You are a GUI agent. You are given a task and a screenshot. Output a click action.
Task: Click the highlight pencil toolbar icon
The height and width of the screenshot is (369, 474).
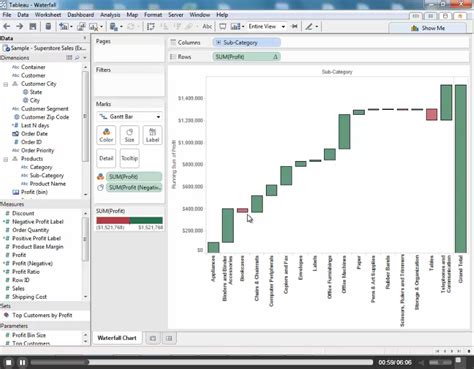[309, 26]
